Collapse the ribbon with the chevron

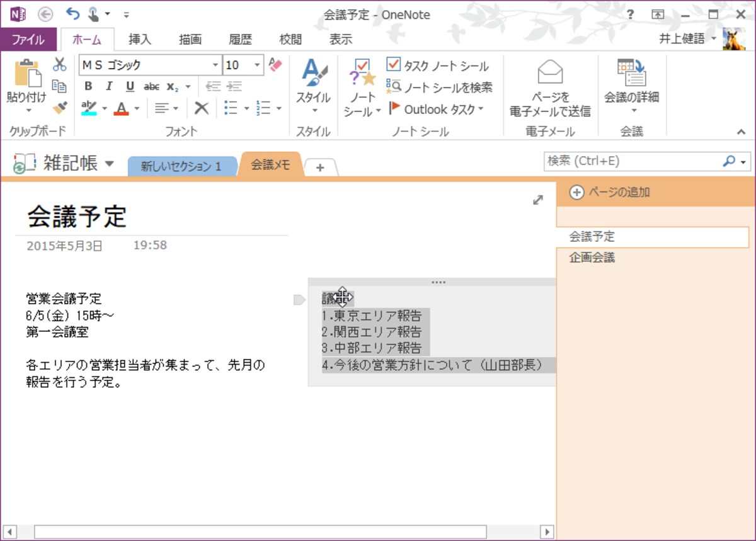point(742,132)
